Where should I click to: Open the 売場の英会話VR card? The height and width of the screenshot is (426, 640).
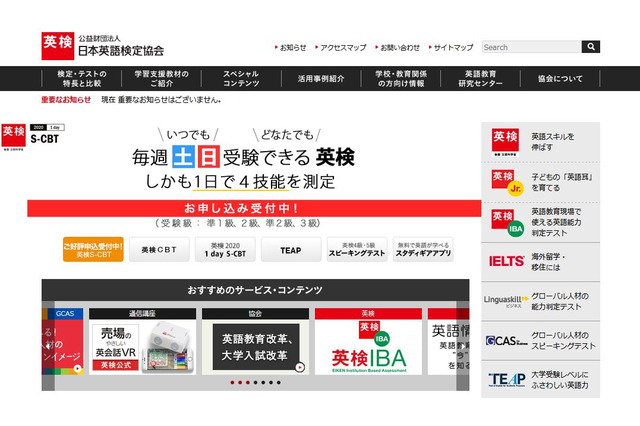[x=142, y=342]
